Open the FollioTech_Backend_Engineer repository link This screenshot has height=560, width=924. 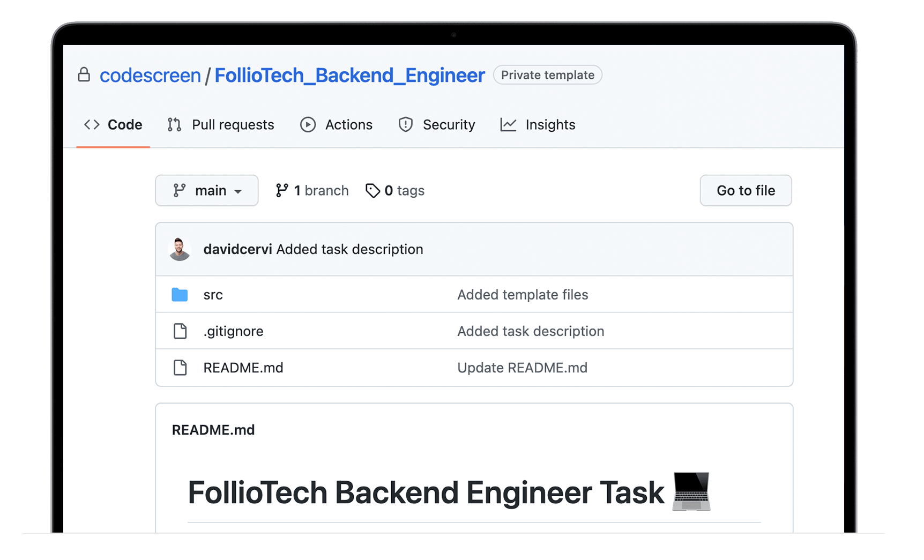tap(349, 76)
